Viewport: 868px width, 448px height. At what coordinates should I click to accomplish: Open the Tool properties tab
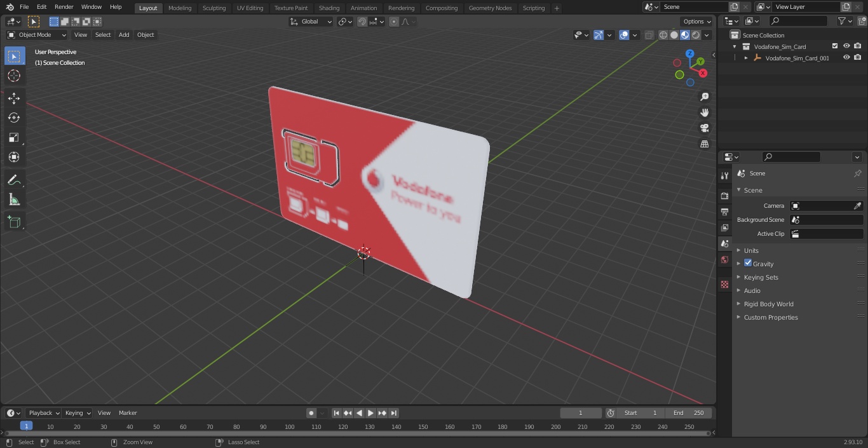pyautogui.click(x=724, y=175)
